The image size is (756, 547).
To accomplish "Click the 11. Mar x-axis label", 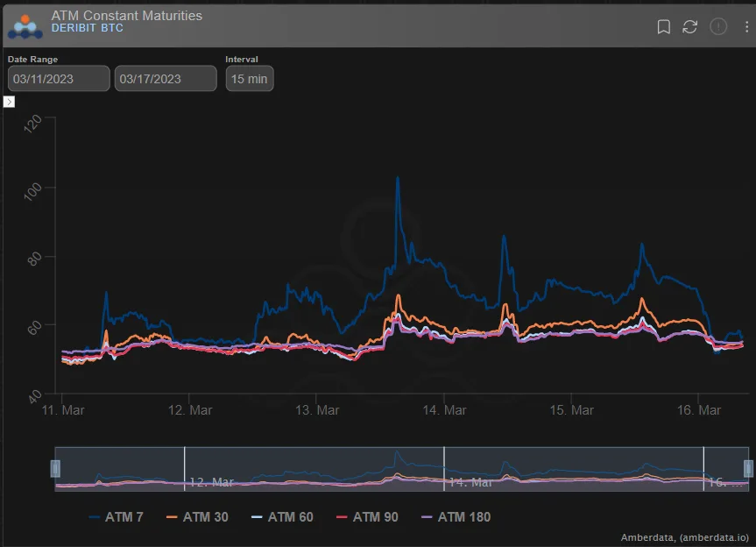I will click(x=63, y=410).
